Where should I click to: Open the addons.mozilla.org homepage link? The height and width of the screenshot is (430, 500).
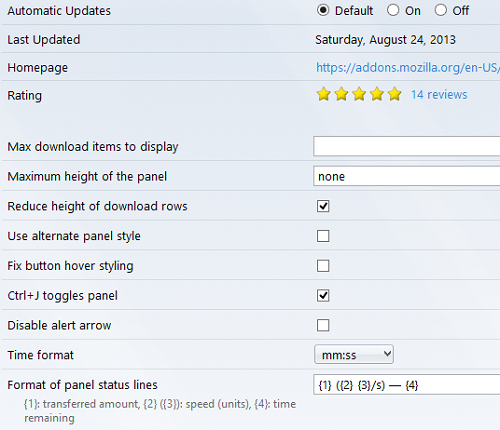coord(408,68)
